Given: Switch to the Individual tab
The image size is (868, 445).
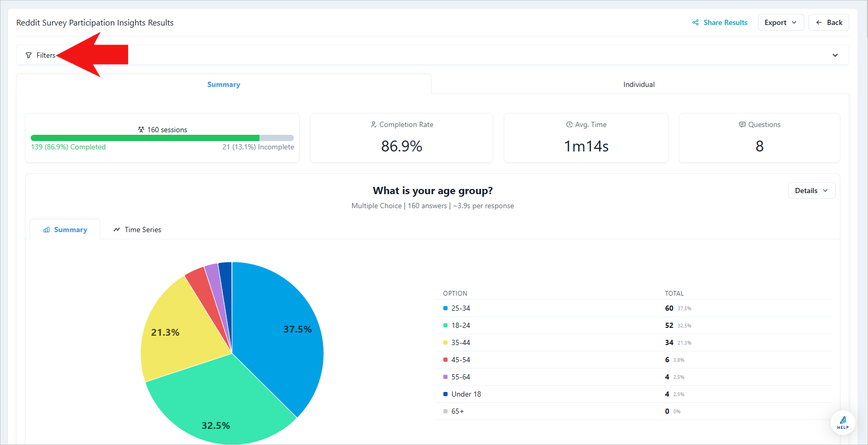Looking at the screenshot, I should click(639, 84).
